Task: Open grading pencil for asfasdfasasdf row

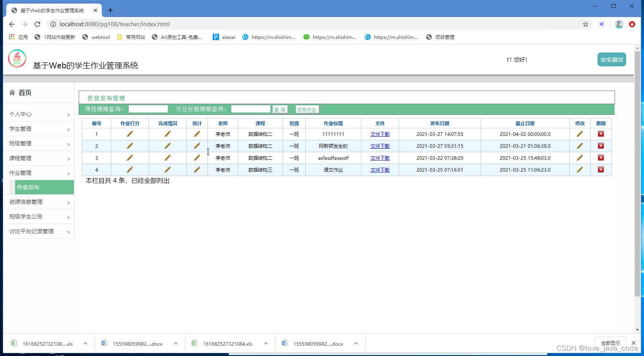Action: pos(130,158)
